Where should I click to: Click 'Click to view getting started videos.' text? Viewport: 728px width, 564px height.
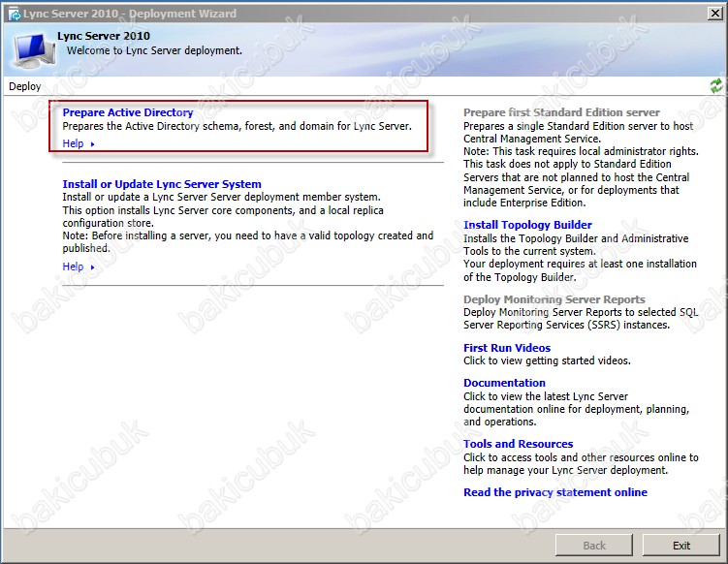pos(547,360)
